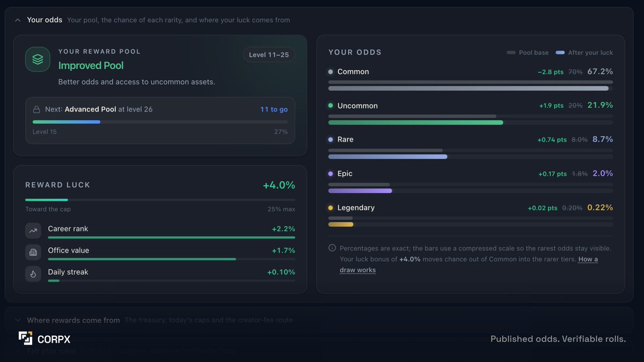
Task: Click the info icon beside the percentages note
Action: [x=332, y=248]
